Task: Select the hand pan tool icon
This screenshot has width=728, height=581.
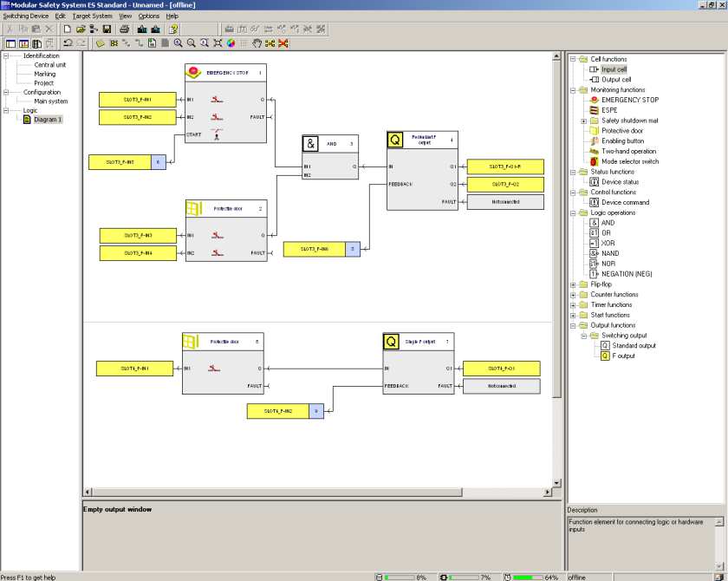Action: (257, 43)
